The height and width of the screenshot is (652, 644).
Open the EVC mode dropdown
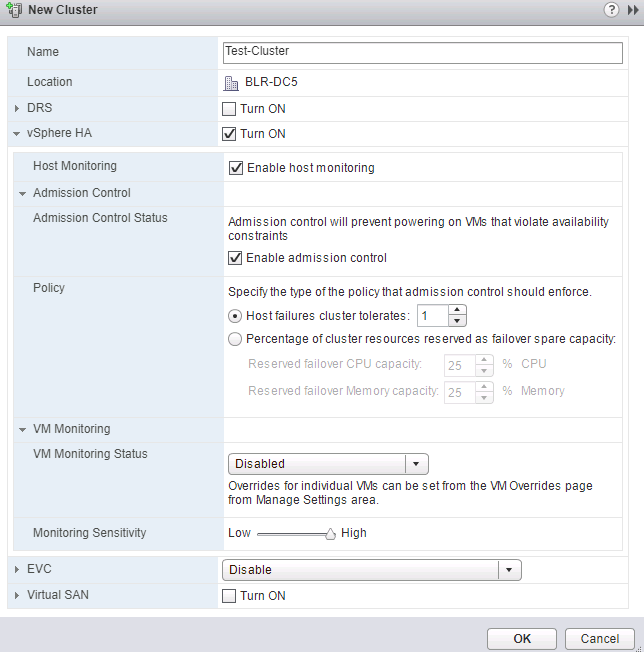510,570
